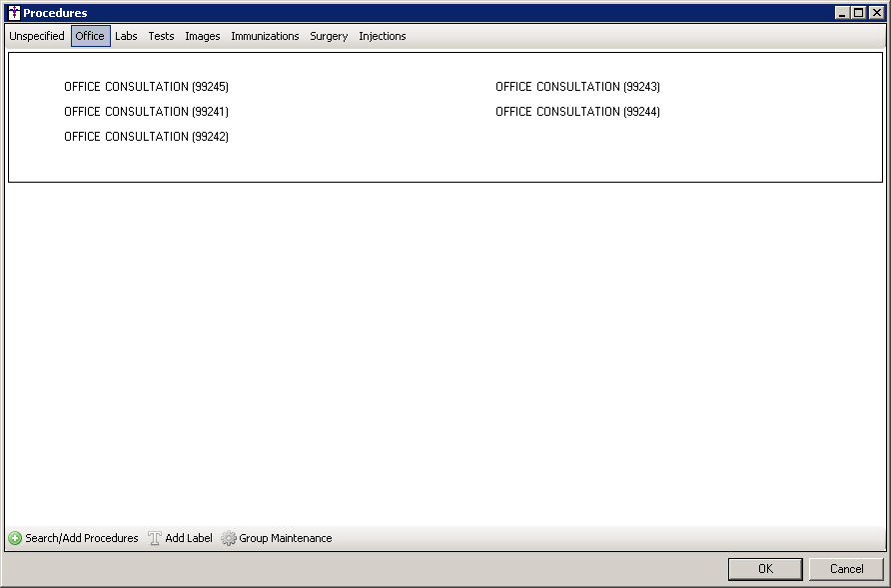Open Group Maintenance text button
Image resolution: width=891 pixels, height=588 pixels.
click(x=286, y=538)
